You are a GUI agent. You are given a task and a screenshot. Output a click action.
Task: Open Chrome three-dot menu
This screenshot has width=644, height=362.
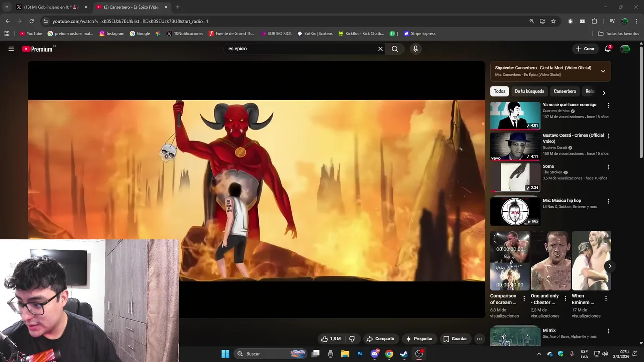click(636, 21)
